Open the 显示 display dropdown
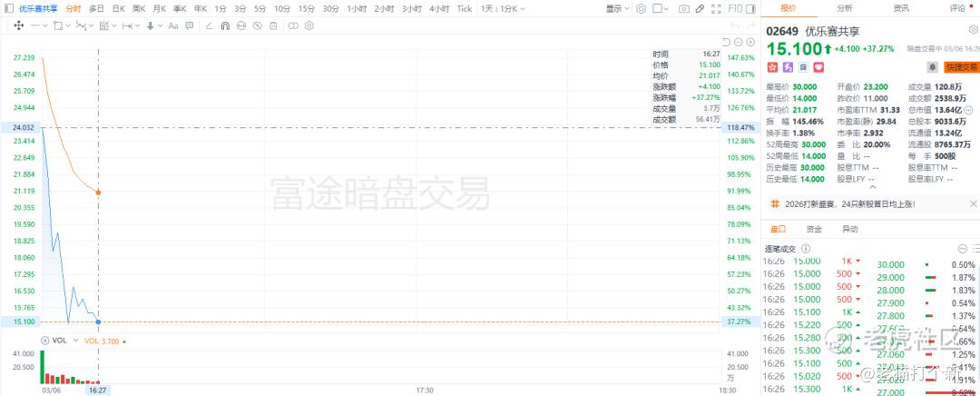The width and height of the screenshot is (980, 396). (x=618, y=9)
